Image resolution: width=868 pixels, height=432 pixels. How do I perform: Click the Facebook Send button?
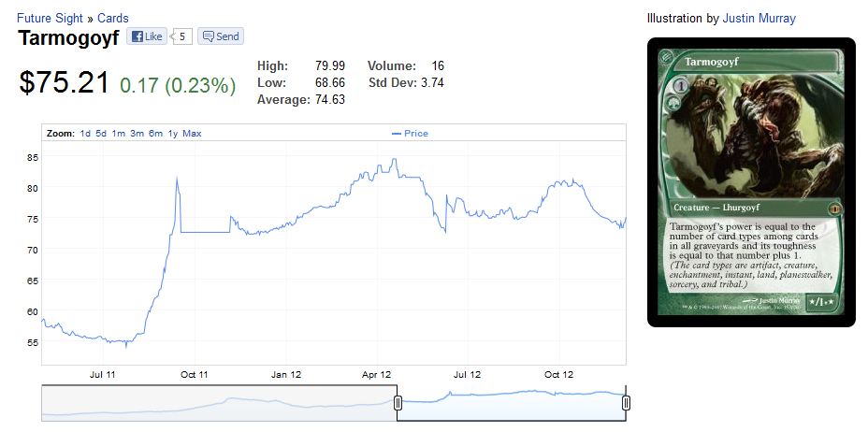(221, 36)
